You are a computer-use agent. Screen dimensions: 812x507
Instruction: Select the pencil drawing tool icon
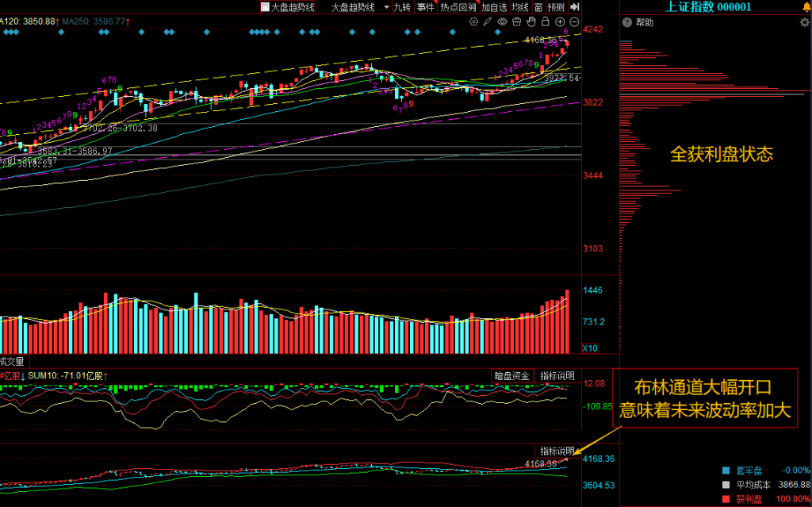[x=488, y=21]
